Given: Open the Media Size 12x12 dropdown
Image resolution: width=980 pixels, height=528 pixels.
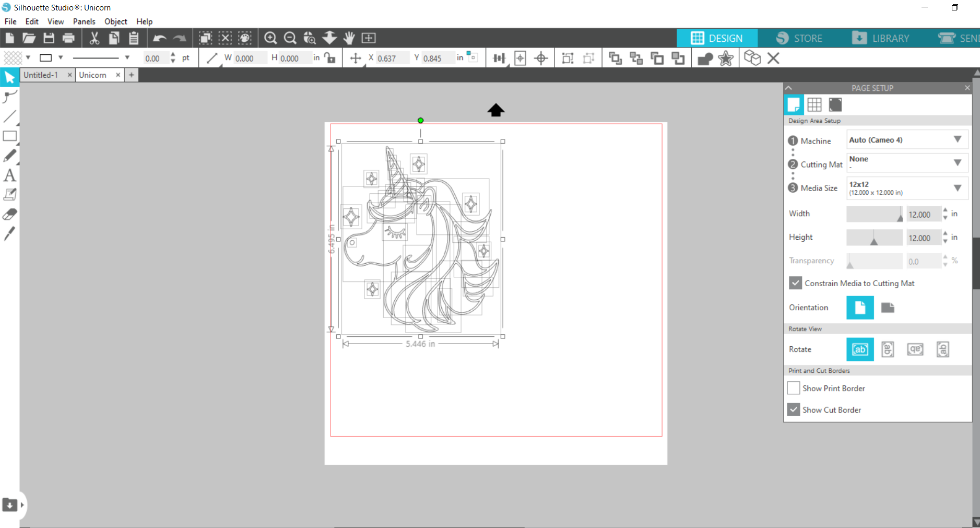Looking at the screenshot, I should tap(907, 188).
